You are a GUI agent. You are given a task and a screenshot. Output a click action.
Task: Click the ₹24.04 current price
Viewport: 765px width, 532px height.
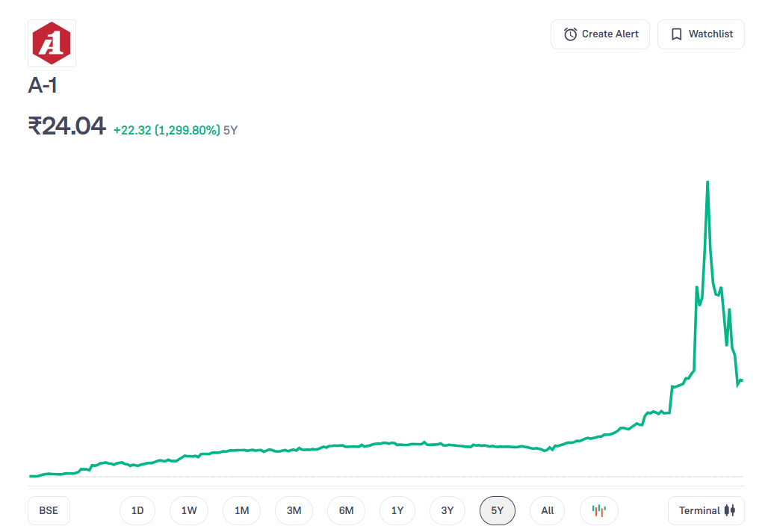67,126
